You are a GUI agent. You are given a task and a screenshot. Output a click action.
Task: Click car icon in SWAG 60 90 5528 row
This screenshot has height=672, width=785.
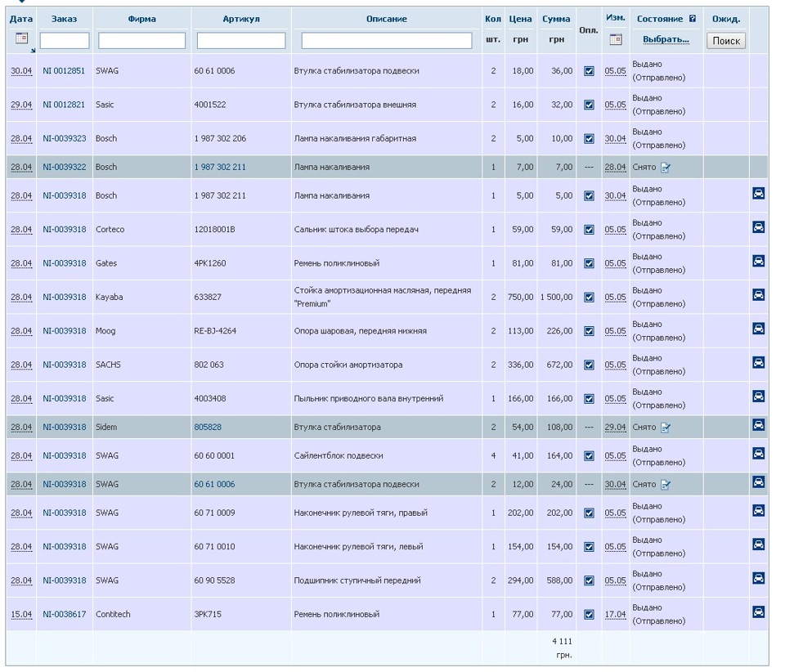[x=759, y=578]
